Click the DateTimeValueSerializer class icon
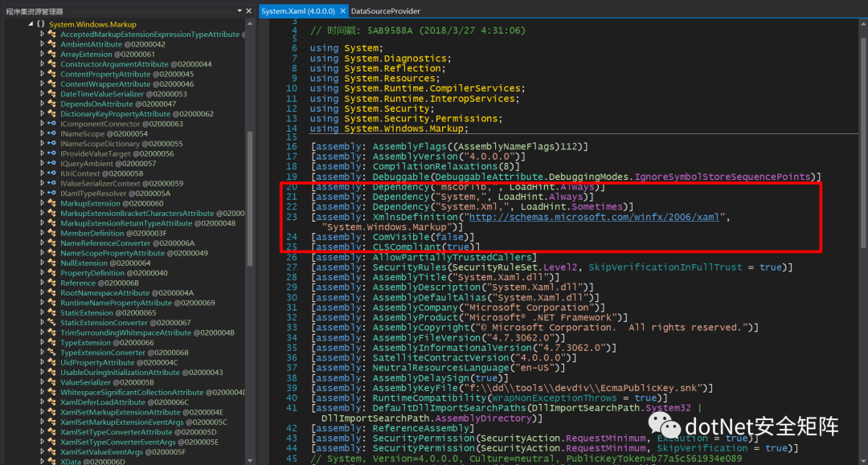Image resolution: width=868 pixels, height=465 pixels. click(x=51, y=94)
